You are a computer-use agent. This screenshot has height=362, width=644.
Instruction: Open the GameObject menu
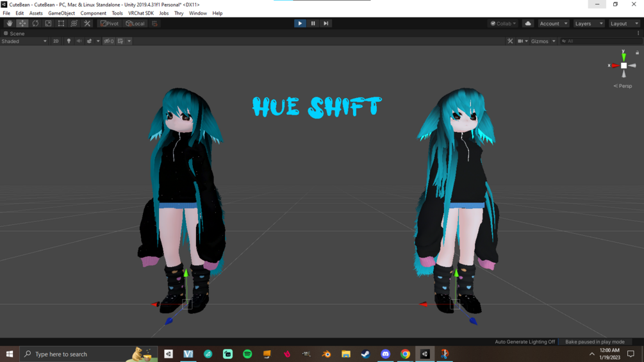pos(62,13)
